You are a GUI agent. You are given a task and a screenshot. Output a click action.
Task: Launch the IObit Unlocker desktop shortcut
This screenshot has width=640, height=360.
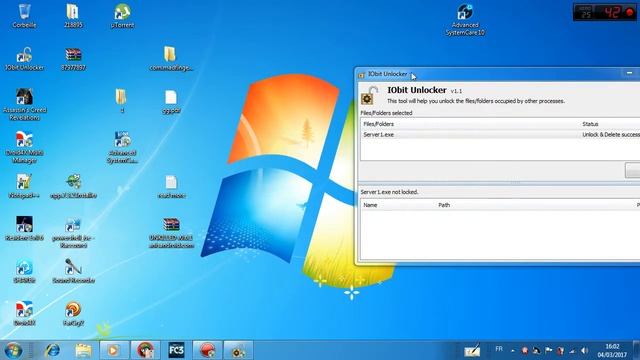click(24, 59)
